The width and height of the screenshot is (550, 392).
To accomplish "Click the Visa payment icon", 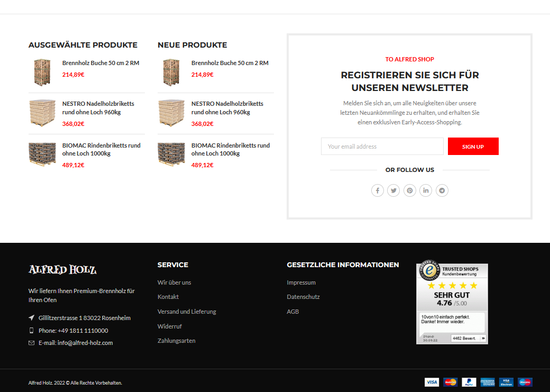I will click(432, 382).
